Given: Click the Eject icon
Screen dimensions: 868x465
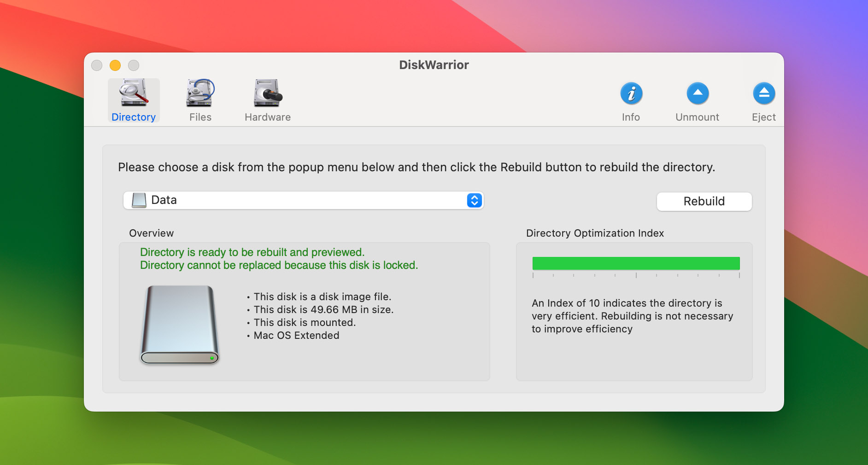Looking at the screenshot, I should 764,93.
